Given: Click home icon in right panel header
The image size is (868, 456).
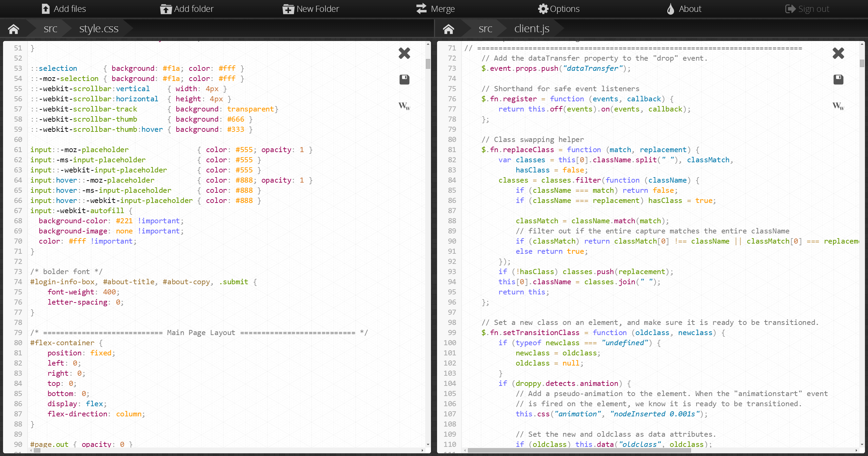Looking at the screenshot, I should coord(450,28).
